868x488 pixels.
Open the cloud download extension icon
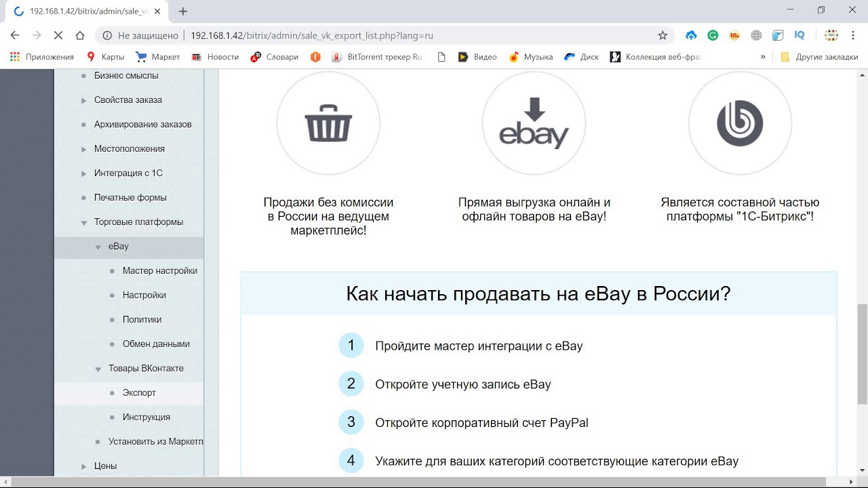point(691,35)
